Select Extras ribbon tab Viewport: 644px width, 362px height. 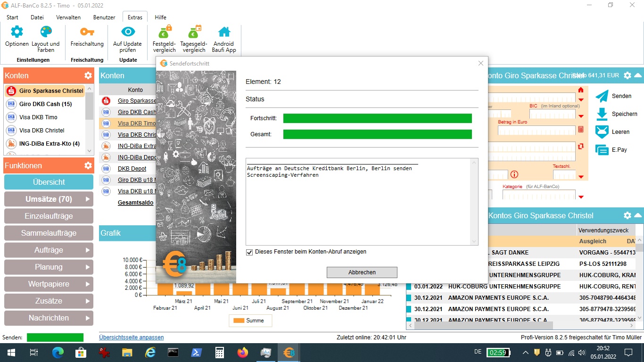pyautogui.click(x=135, y=17)
